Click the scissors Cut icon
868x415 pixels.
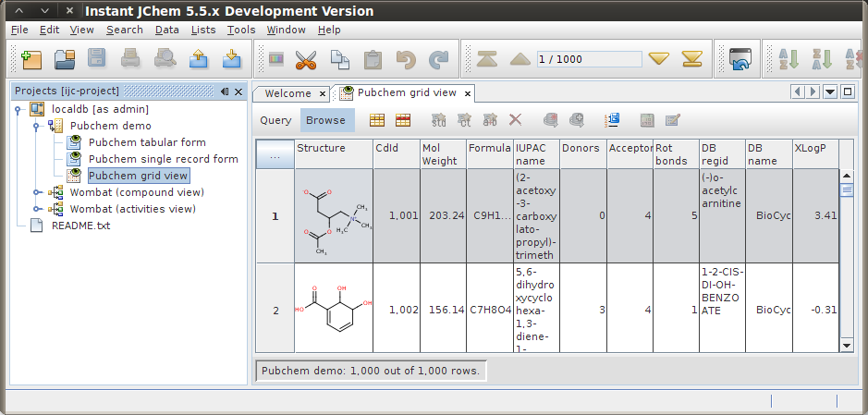click(x=306, y=60)
